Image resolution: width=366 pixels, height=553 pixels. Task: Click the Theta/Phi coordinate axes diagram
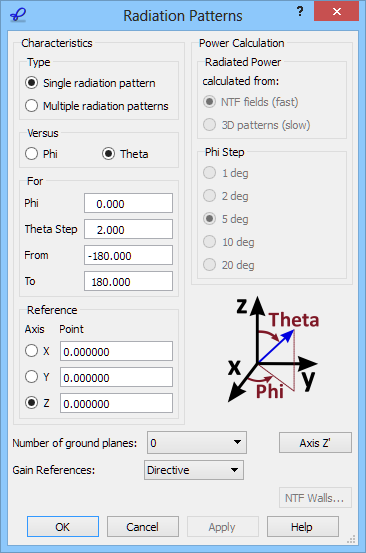pyautogui.click(x=273, y=349)
